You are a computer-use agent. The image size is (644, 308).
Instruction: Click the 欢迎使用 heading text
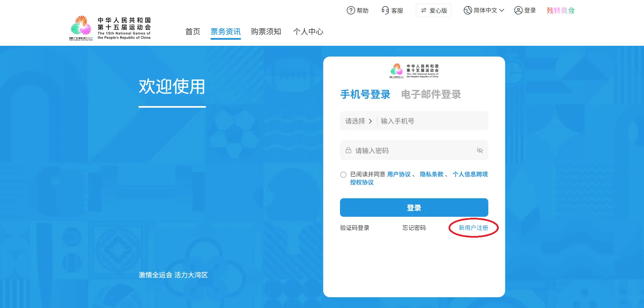click(x=172, y=87)
